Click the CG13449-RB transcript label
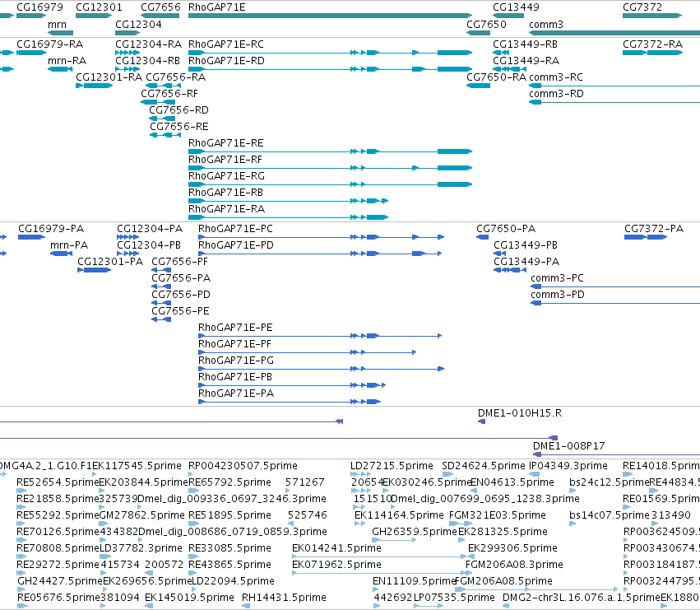Viewport: 700px width, 610px height. point(525,44)
